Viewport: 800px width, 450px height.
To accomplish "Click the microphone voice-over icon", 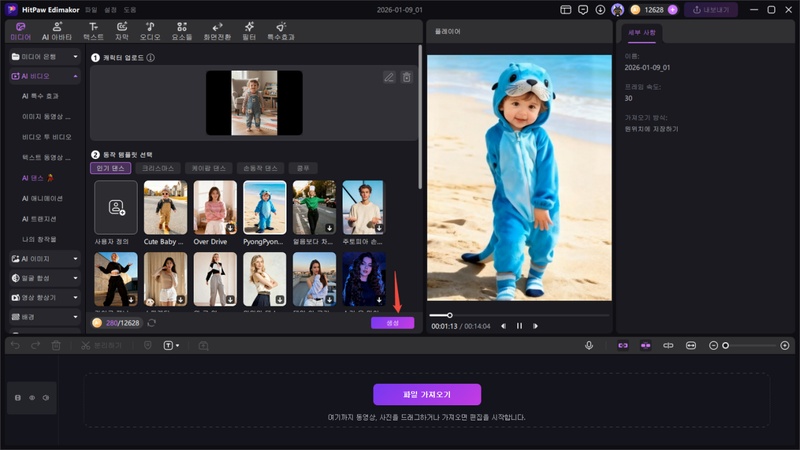I will point(589,345).
